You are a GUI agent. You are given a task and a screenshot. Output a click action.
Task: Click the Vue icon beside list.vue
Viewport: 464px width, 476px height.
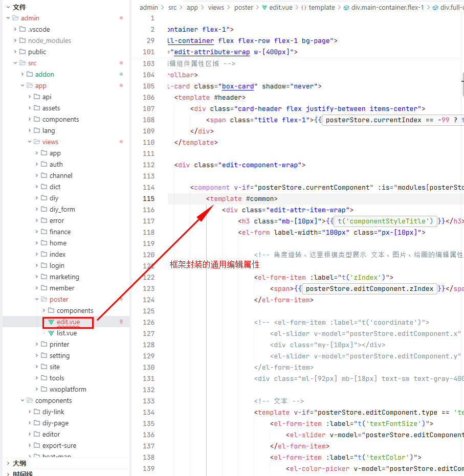point(51,333)
